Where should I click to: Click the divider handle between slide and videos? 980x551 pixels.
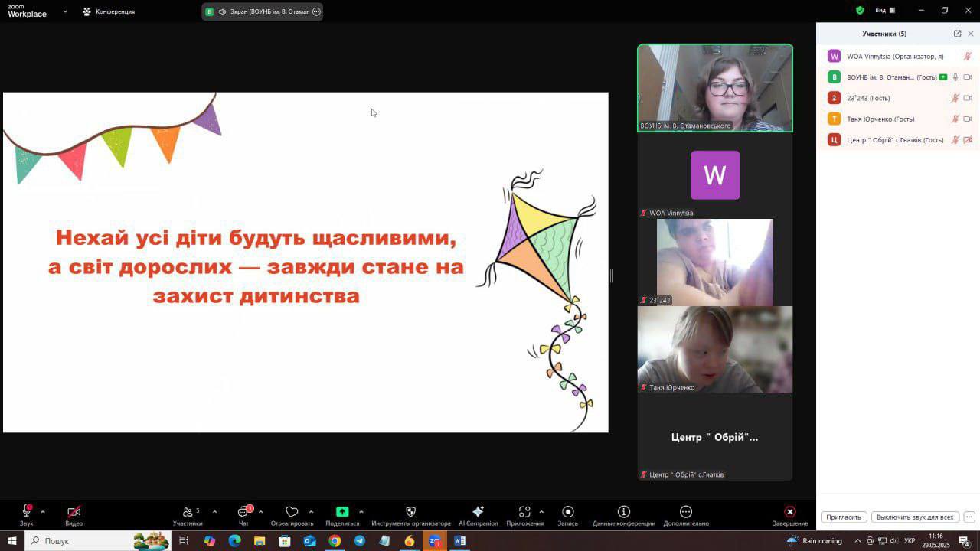tap(611, 275)
